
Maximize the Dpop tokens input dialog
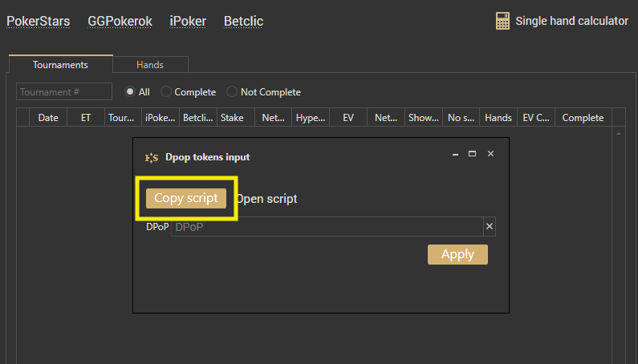pyautogui.click(x=473, y=154)
